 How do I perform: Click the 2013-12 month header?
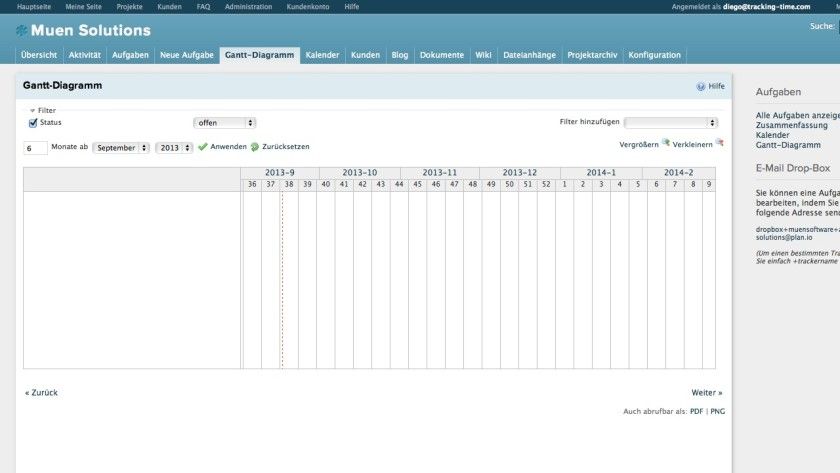pyautogui.click(x=520, y=173)
